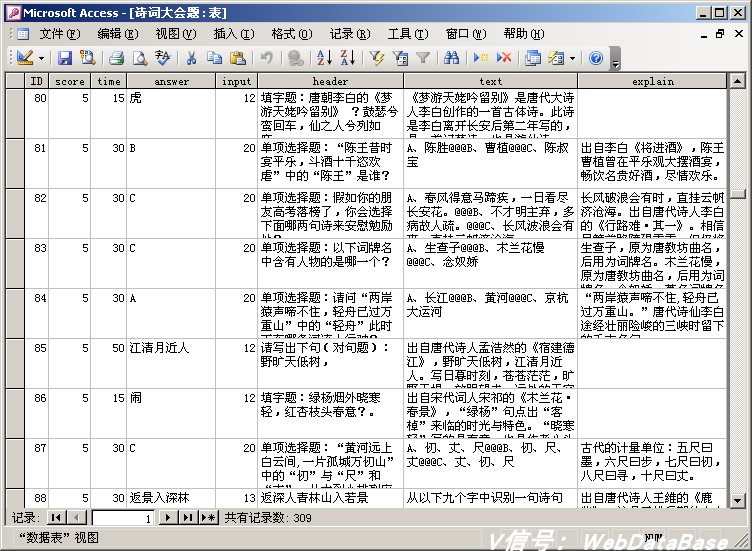The image size is (752, 551).
Task: Select the time column header
Action: (x=109, y=81)
